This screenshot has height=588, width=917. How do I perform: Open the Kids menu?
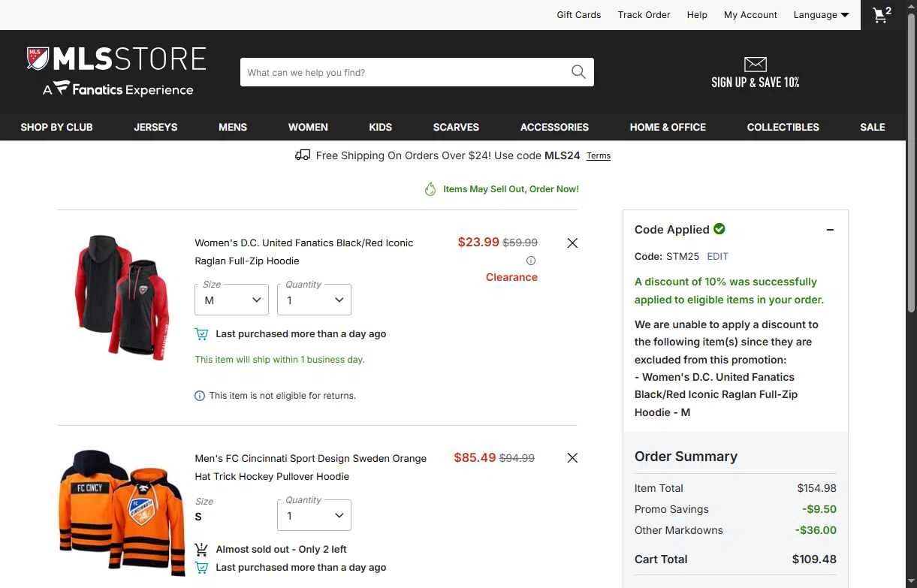point(381,127)
